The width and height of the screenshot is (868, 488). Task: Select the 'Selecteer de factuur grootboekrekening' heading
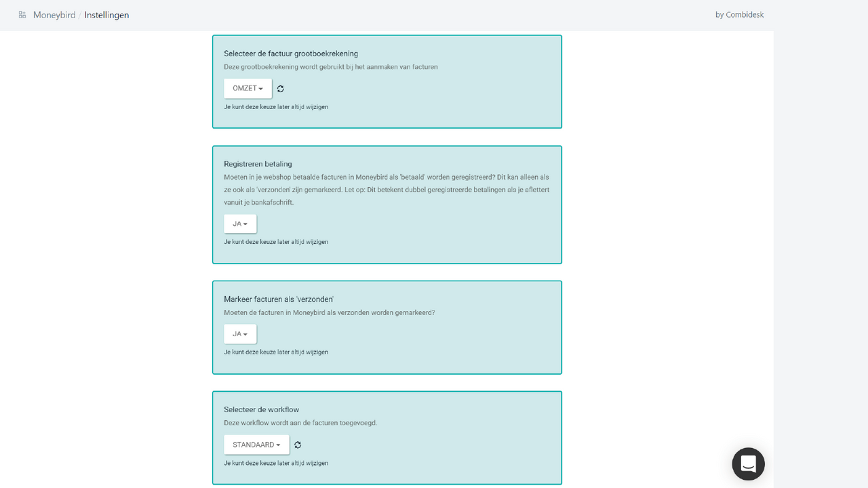(291, 54)
